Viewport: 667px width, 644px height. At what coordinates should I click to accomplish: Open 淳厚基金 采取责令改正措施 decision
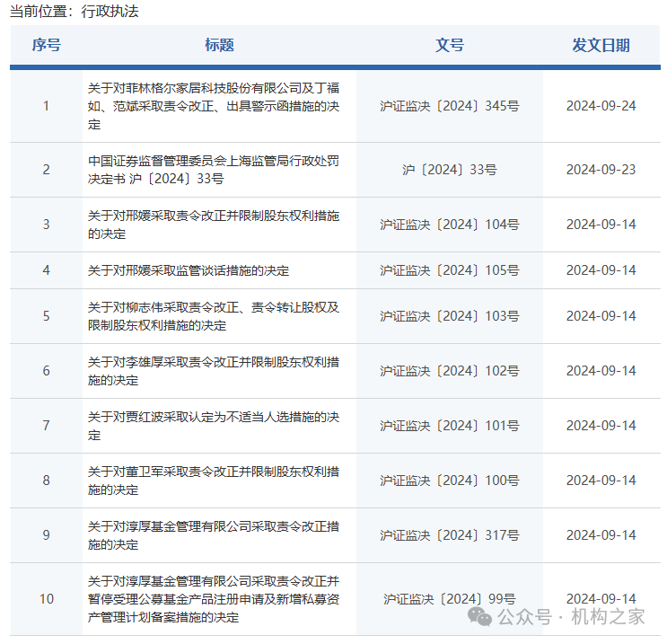(x=214, y=535)
